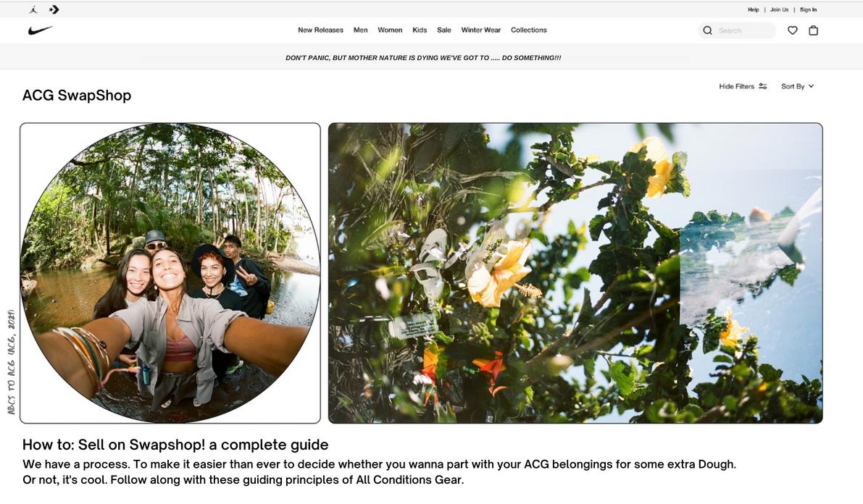The height and width of the screenshot is (504, 863).
Task: Open favorites via heart icon
Action: click(x=793, y=30)
